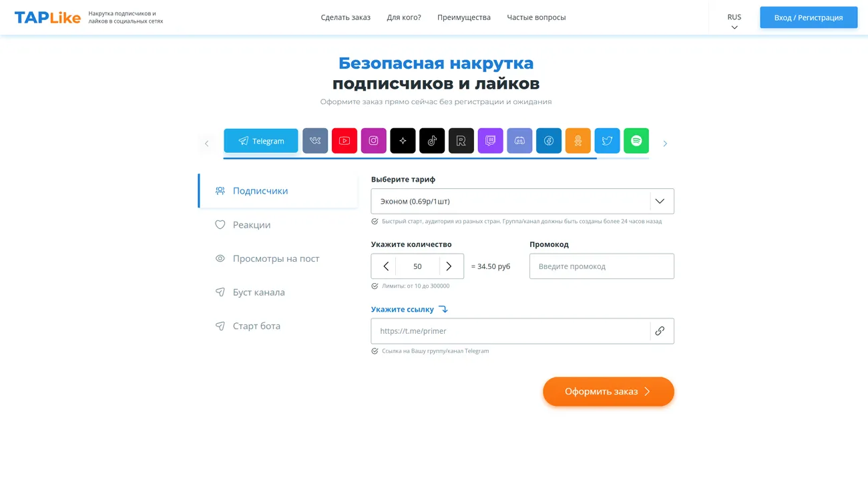Image resolution: width=868 pixels, height=488 pixels.
Task: Open the Буст канала service tab
Action: coord(258,292)
